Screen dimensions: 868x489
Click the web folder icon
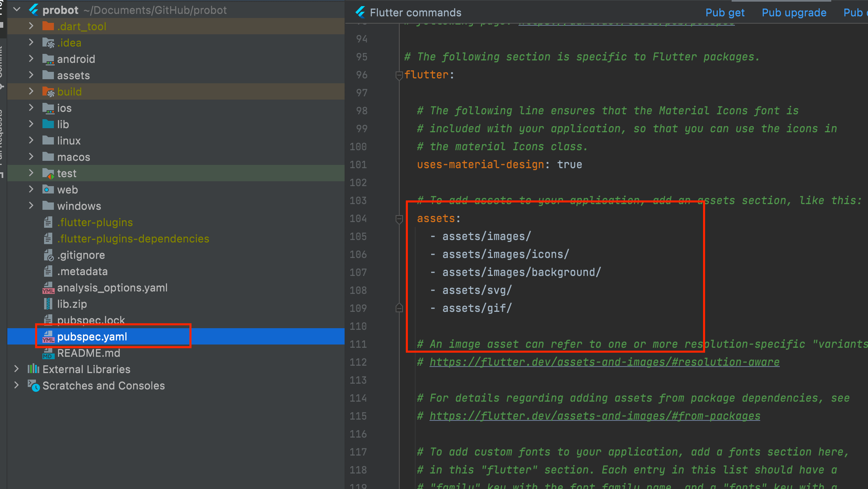[x=48, y=189]
